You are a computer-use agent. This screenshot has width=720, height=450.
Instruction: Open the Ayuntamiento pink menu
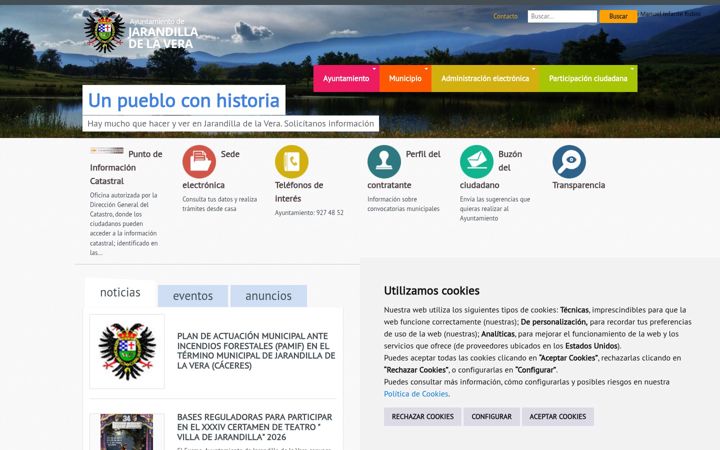click(x=346, y=79)
